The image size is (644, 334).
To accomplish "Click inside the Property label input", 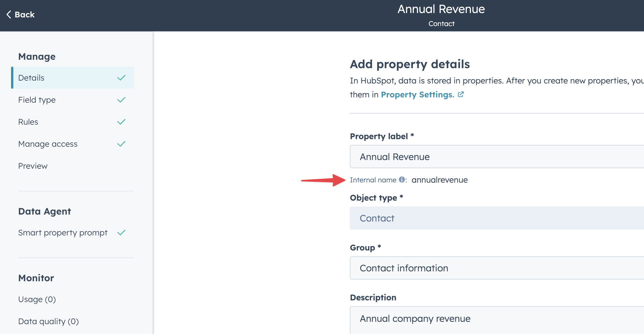I will click(x=494, y=157).
